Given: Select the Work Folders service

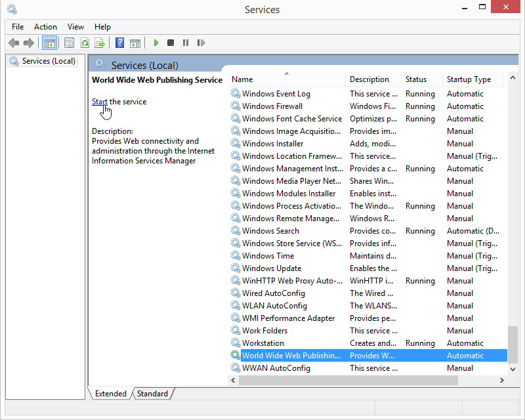Looking at the screenshot, I should pyautogui.click(x=367, y=331).
